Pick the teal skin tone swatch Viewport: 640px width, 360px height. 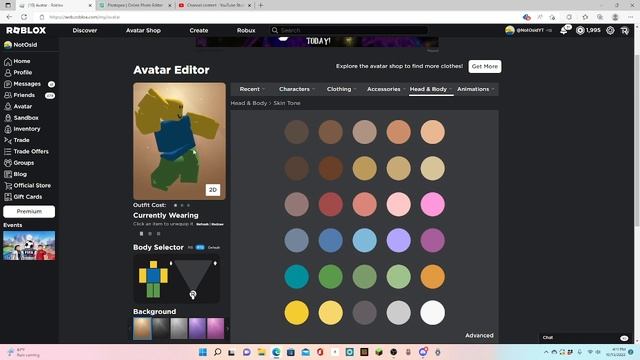(296, 276)
